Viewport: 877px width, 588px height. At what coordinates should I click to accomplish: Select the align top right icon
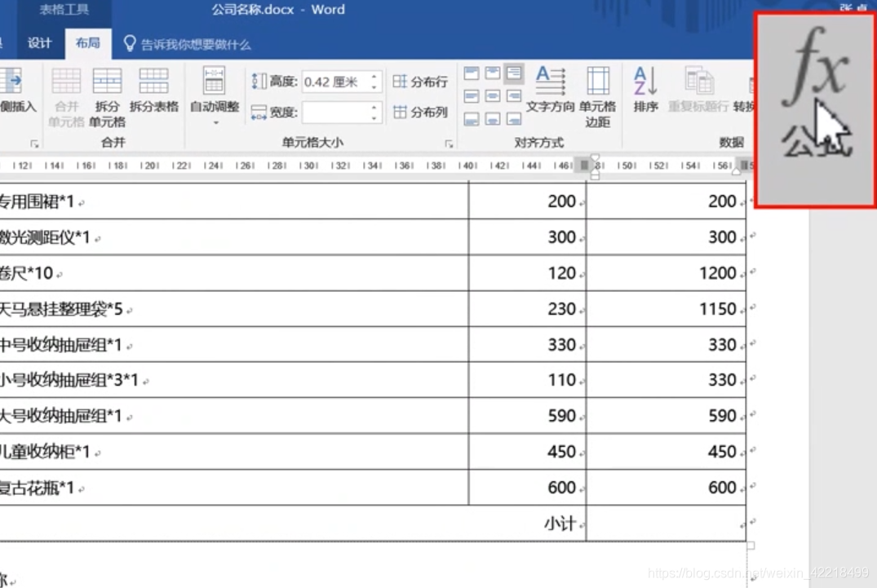(513, 73)
